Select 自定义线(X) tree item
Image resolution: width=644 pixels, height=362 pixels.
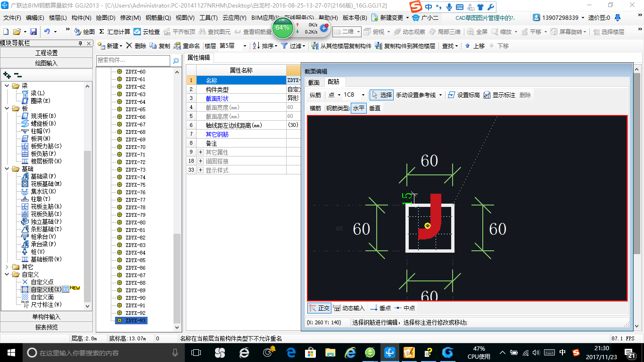46,289
